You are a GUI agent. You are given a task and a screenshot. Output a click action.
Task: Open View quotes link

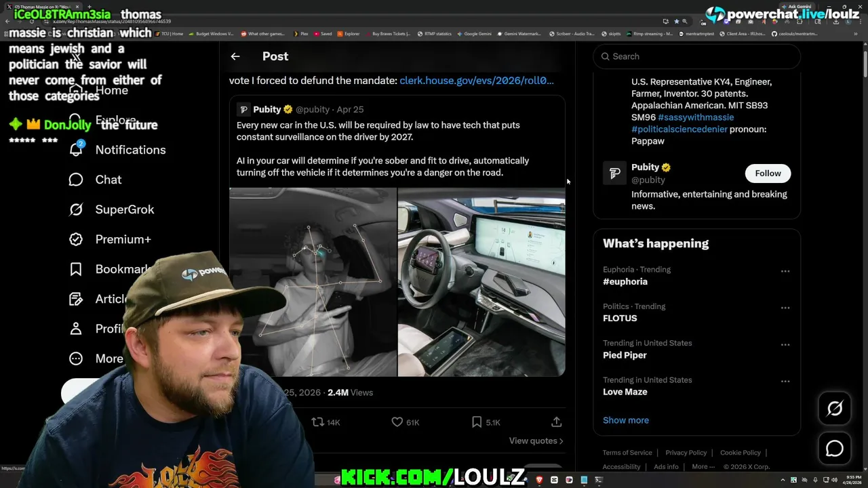click(536, 441)
